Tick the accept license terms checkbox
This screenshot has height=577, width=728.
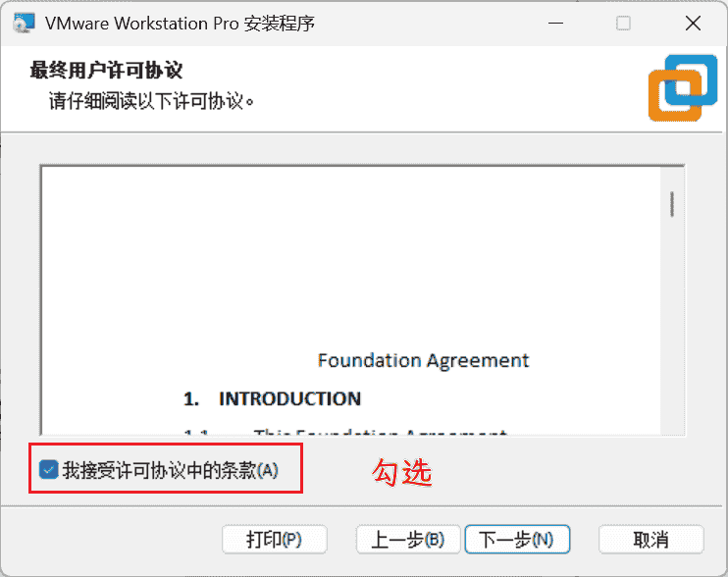[x=48, y=469]
